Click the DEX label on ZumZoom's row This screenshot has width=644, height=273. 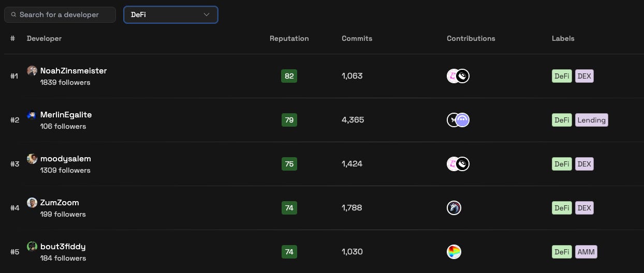[584, 208]
